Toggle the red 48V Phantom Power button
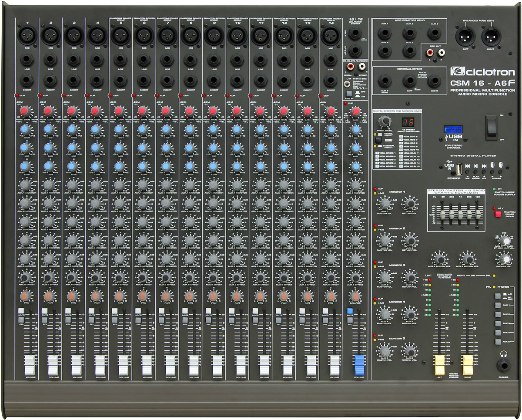The height and width of the screenshot is (420, 522). (x=498, y=214)
